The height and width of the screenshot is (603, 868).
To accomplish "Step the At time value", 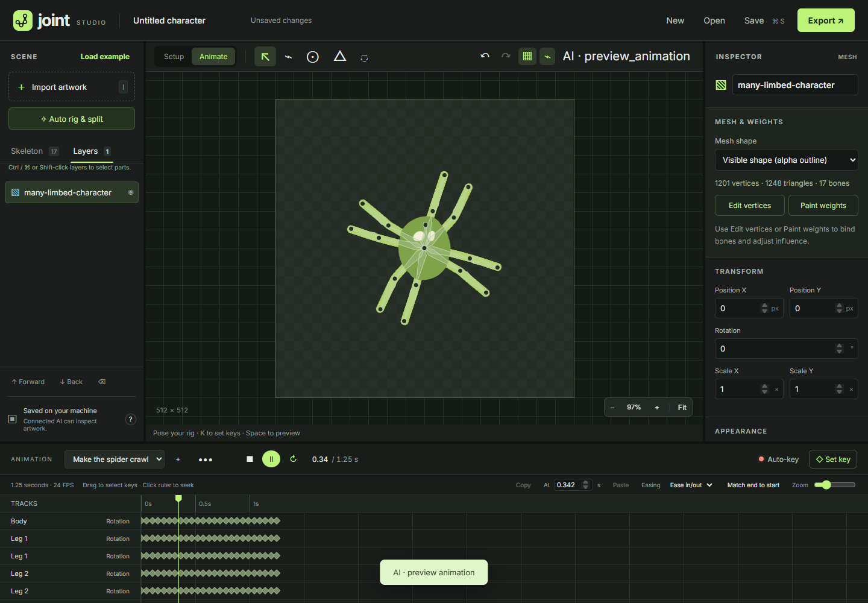I will point(585,485).
